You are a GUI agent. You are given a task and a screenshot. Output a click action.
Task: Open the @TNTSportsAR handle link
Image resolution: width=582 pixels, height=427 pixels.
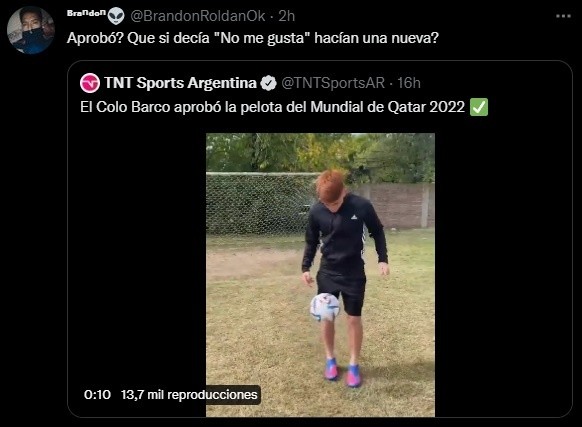pos(333,83)
